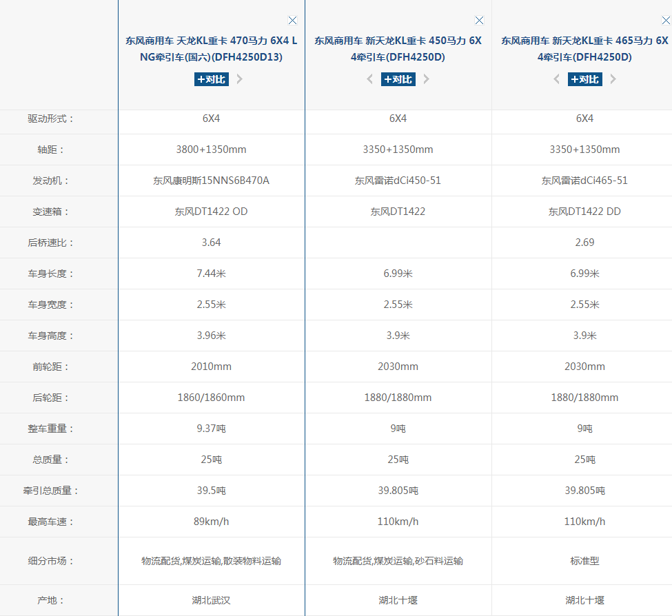Viewport: 672px width, 616px height.
Task: Click engine value 东风雷诺dCi450-51
Action: pyautogui.click(x=398, y=181)
